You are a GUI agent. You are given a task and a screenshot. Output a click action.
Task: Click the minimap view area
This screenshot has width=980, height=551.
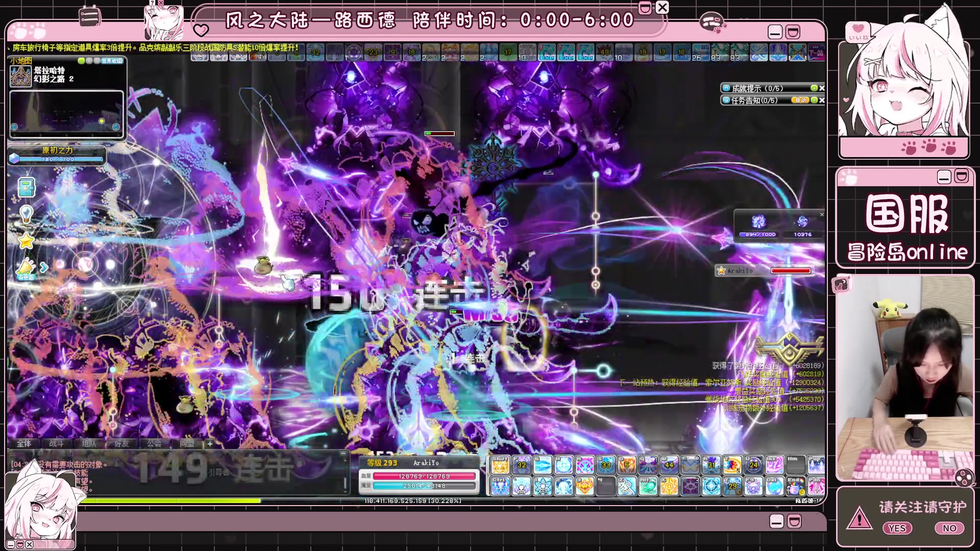[66, 114]
